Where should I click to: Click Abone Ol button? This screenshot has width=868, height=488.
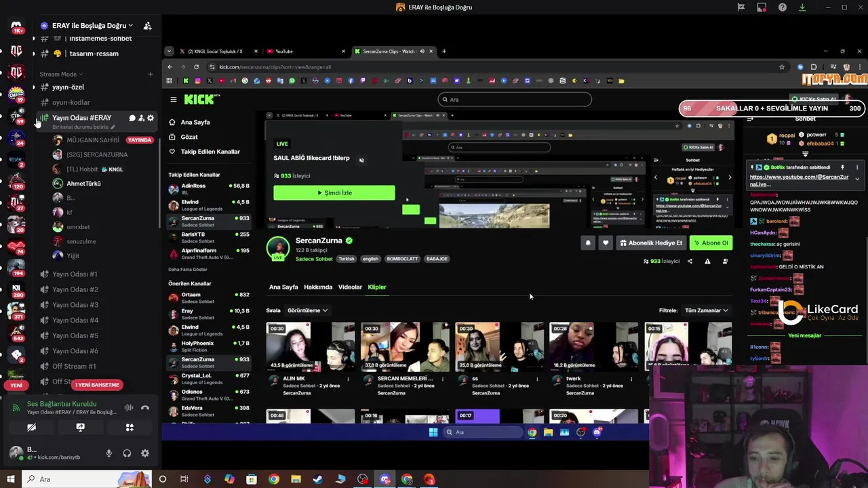coord(711,243)
